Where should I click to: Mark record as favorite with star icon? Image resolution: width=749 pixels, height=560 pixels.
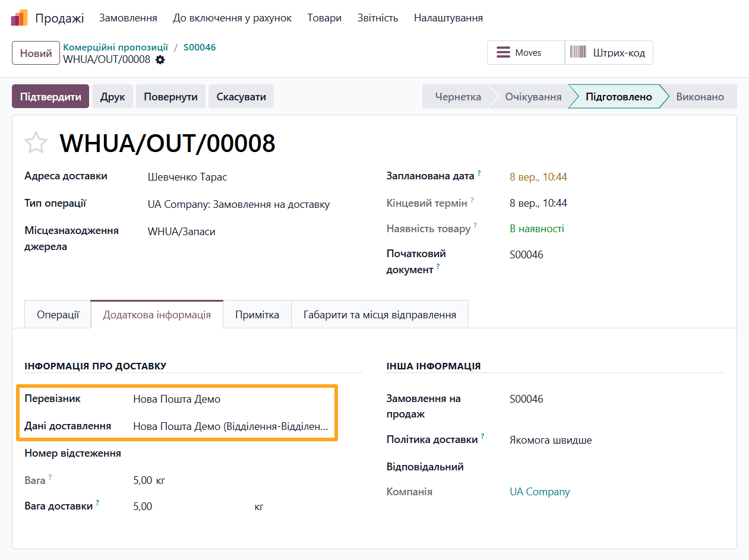pyautogui.click(x=36, y=143)
